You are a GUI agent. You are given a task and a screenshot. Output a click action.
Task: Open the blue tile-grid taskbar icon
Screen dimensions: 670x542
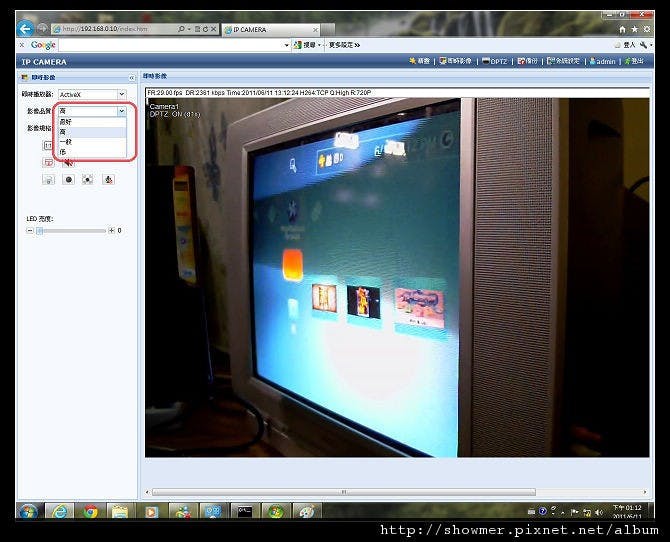[214, 511]
